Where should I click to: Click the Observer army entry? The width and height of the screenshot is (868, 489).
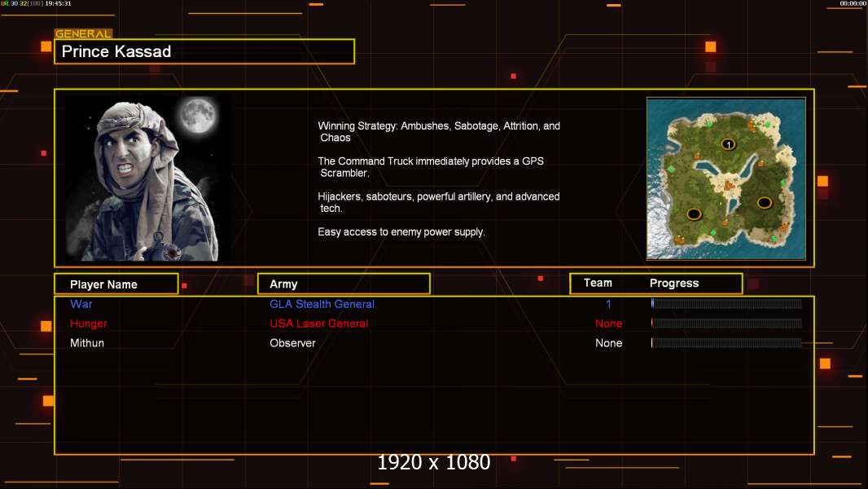click(292, 343)
